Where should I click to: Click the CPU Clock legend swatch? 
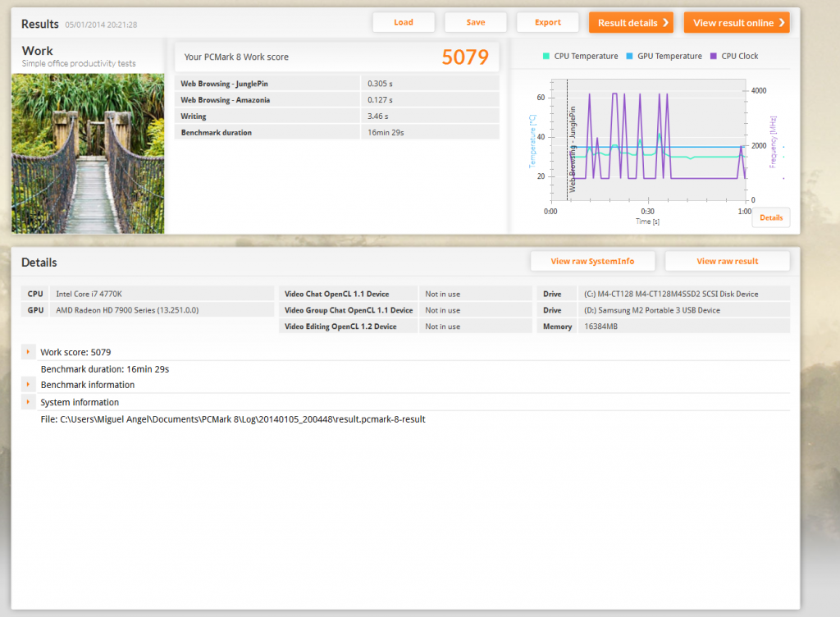pos(713,57)
